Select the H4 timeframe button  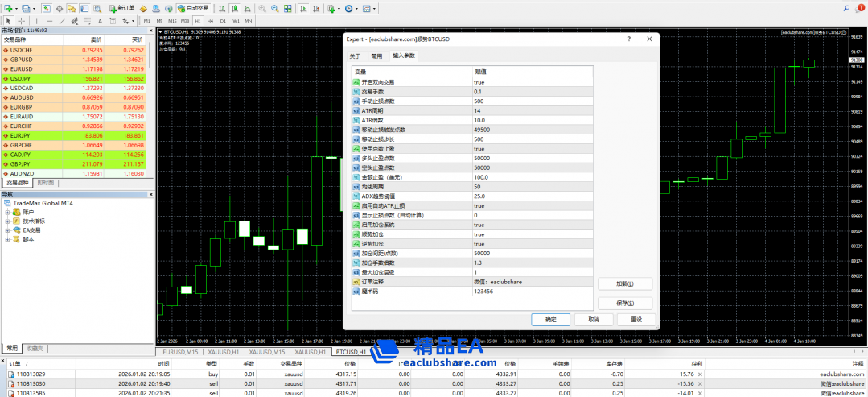pyautogui.click(x=211, y=20)
